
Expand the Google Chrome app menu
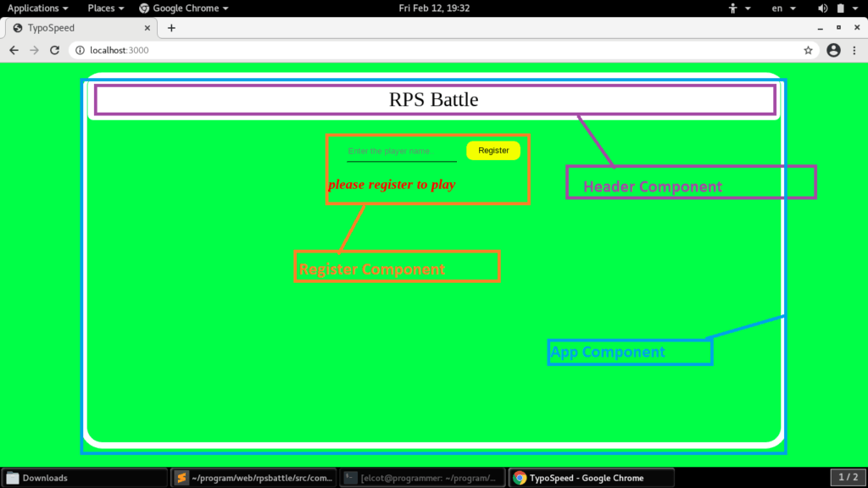coord(184,8)
